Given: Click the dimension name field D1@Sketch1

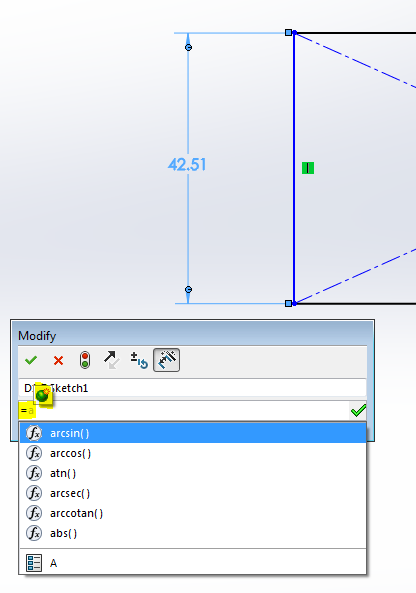Looking at the screenshot, I should tap(192, 388).
